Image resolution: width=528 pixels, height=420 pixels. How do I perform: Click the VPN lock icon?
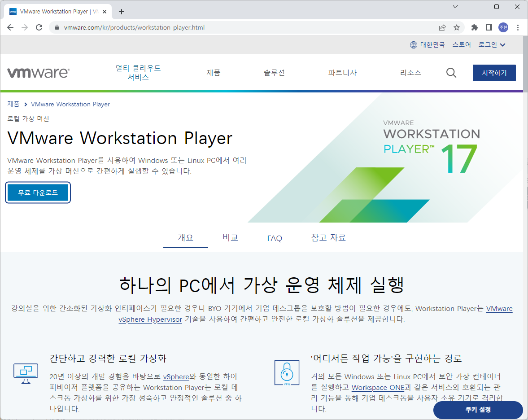coord(287,373)
